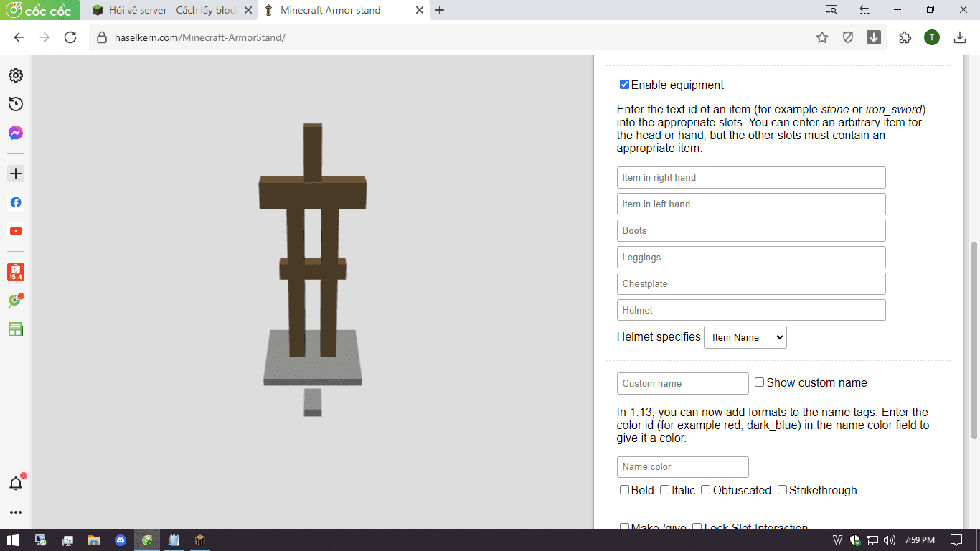
Task: Enable the Show custom name checkbox
Action: [759, 382]
